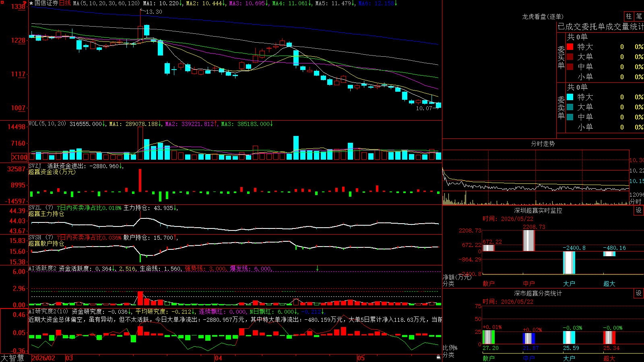The width and height of the screenshot is (644, 362).
Task: Click the cyan 特大 swatch under 委卖单
Action: 570,97
